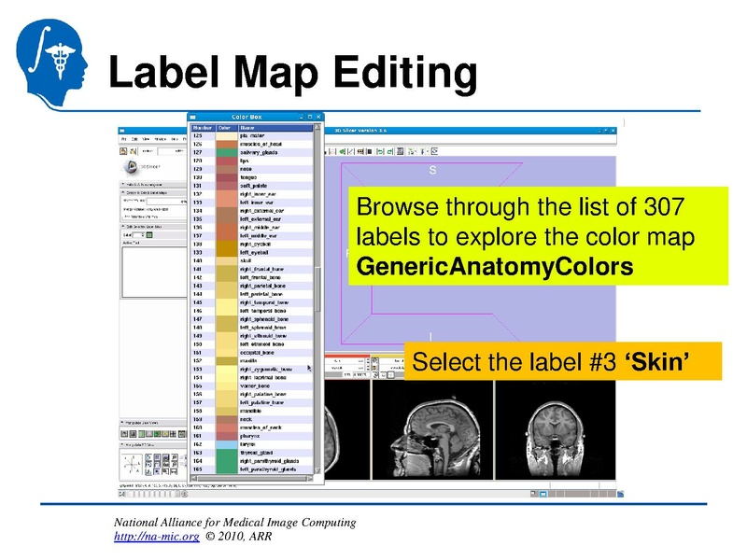The height and width of the screenshot is (560, 747).
Task: Click the Load Scene icon in the left window toolbar
Action: [x=123, y=151]
